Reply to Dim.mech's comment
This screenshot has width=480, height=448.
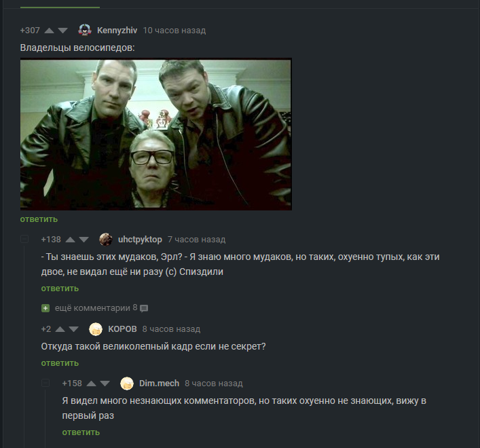(x=81, y=432)
